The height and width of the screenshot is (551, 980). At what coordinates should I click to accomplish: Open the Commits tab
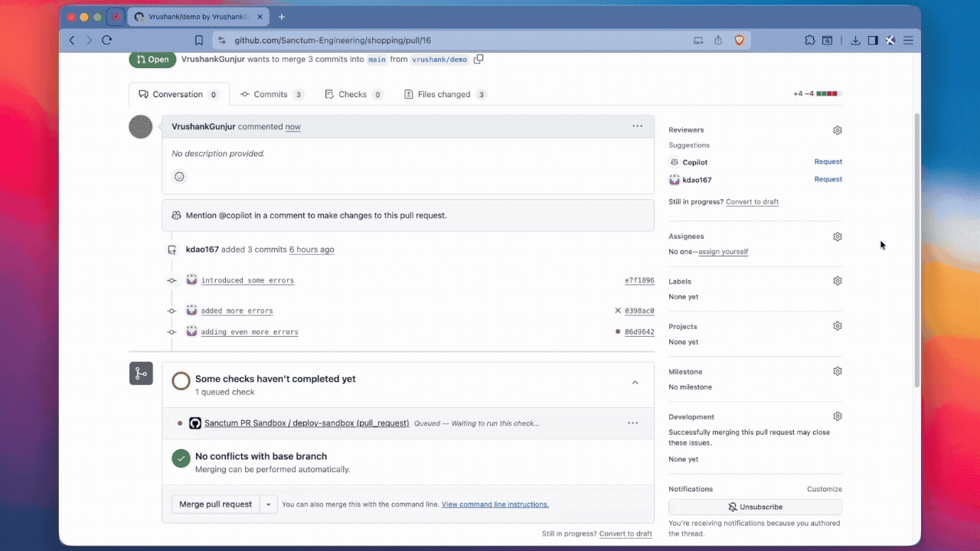(270, 94)
